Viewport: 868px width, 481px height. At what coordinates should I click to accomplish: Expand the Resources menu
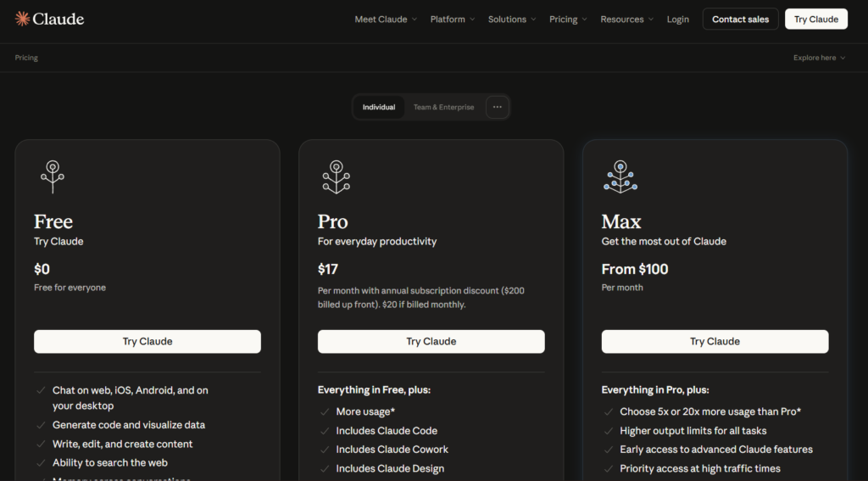coord(626,19)
